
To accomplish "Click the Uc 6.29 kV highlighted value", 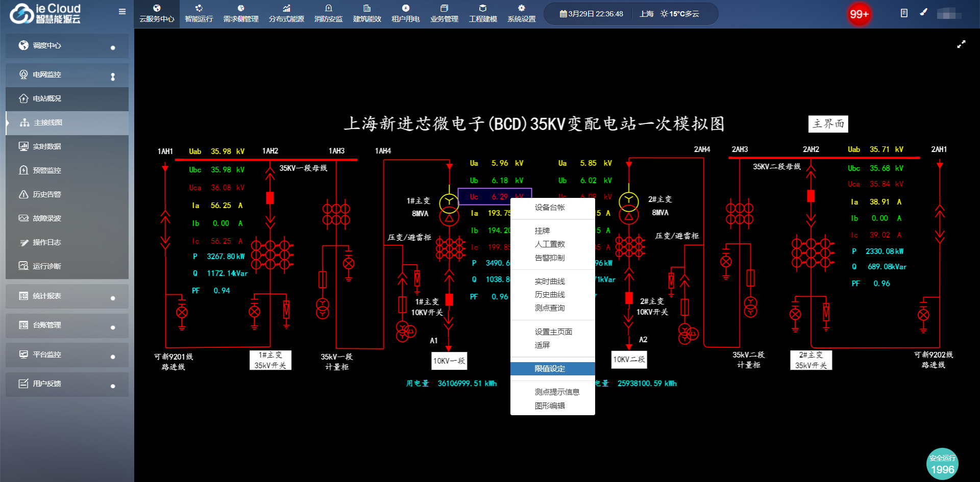I will click(495, 196).
